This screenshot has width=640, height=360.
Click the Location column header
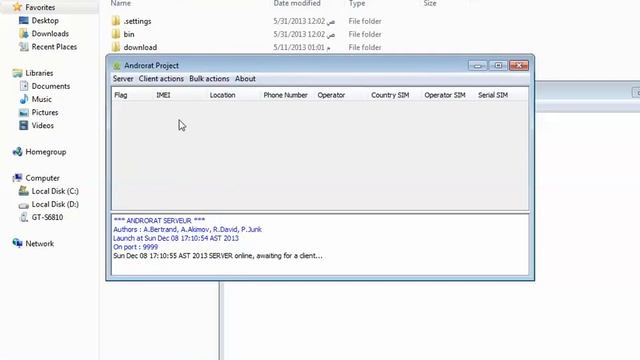point(222,95)
